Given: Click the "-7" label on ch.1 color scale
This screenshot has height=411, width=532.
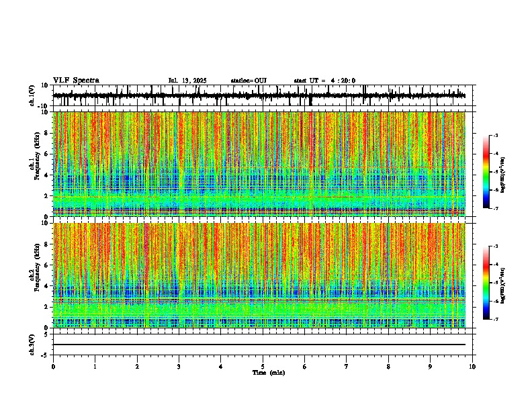Looking at the screenshot, I should (x=496, y=208).
